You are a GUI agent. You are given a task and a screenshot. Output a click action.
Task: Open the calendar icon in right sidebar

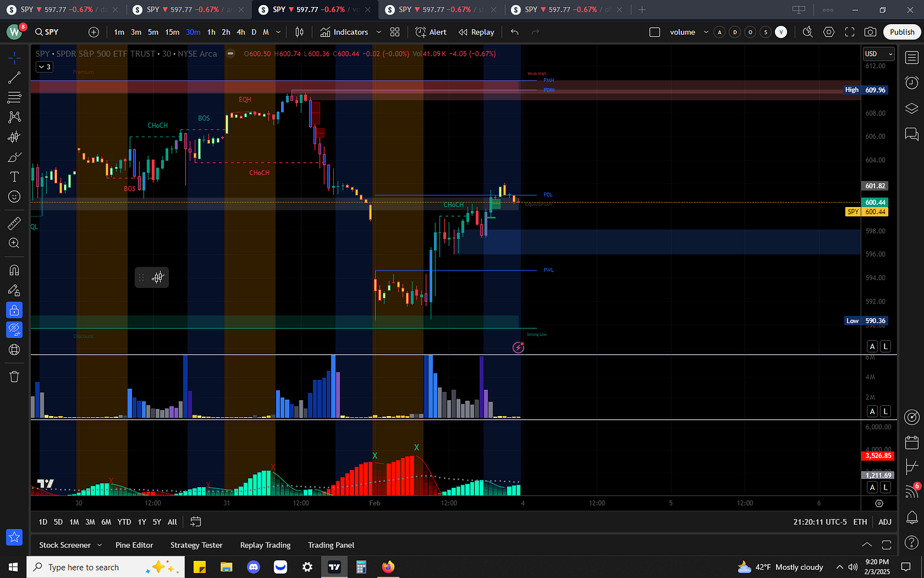point(912,441)
